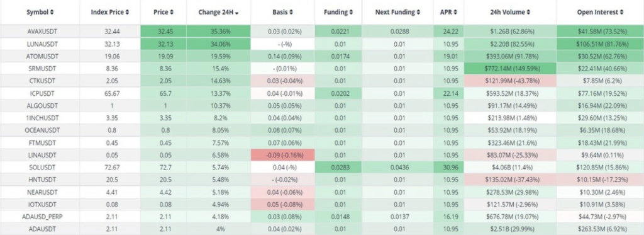Select the ATOMUSDT symbol cell
This screenshot has height=235, width=644.
click(40, 55)
